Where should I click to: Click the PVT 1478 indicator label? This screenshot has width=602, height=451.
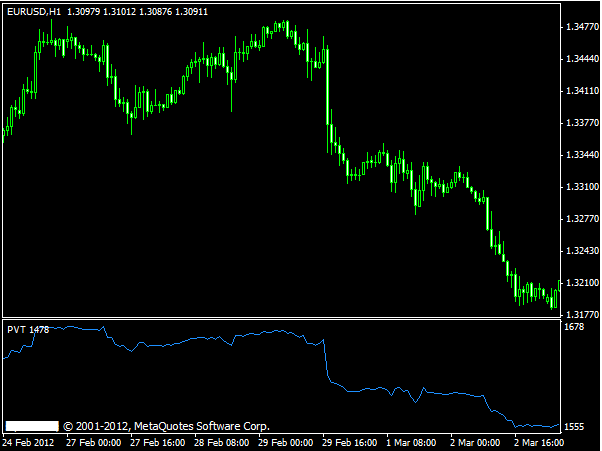coord(28,330)
